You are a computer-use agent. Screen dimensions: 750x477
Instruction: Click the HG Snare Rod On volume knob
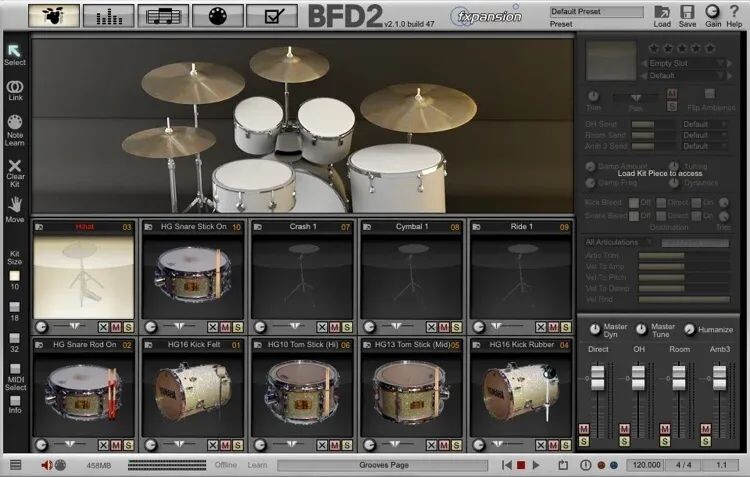coord(42,445)
